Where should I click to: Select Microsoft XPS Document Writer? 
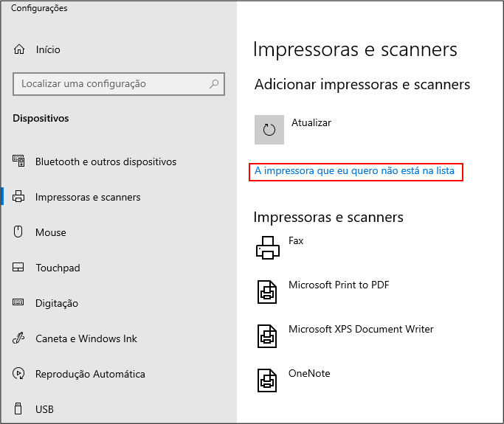pyautogui.click(x=361, y=330)
